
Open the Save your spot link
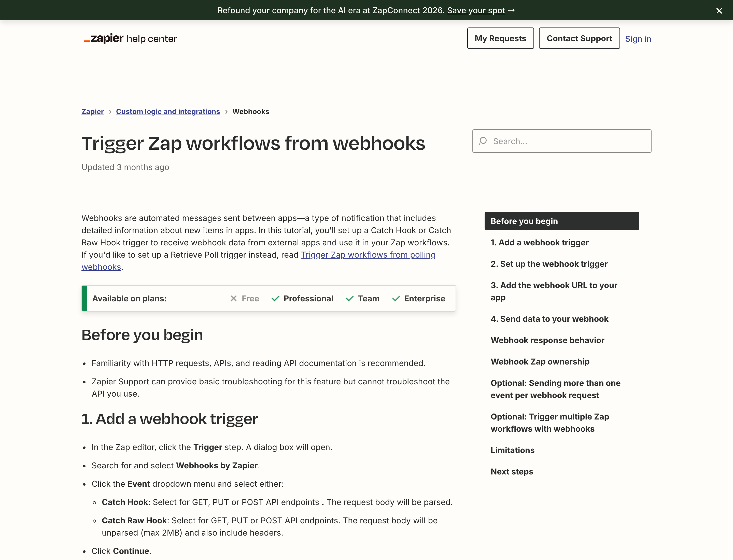click(476, 10)
